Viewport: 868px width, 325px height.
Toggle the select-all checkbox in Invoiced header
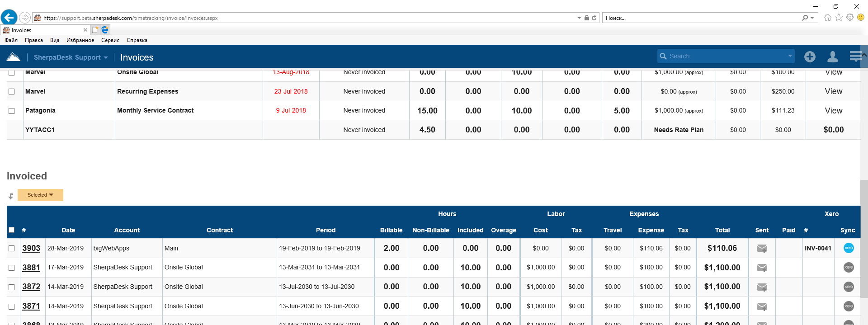tap(12, 230)
